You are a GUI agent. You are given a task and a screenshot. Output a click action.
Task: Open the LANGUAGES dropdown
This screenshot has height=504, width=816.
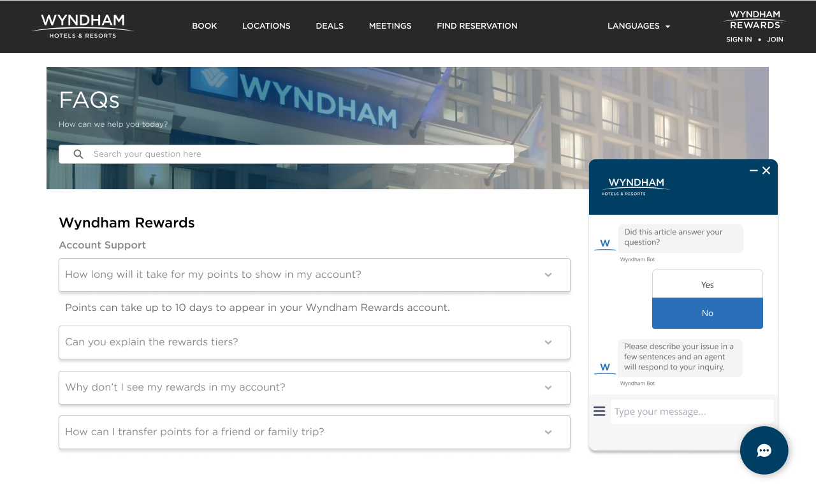[639, 26]
